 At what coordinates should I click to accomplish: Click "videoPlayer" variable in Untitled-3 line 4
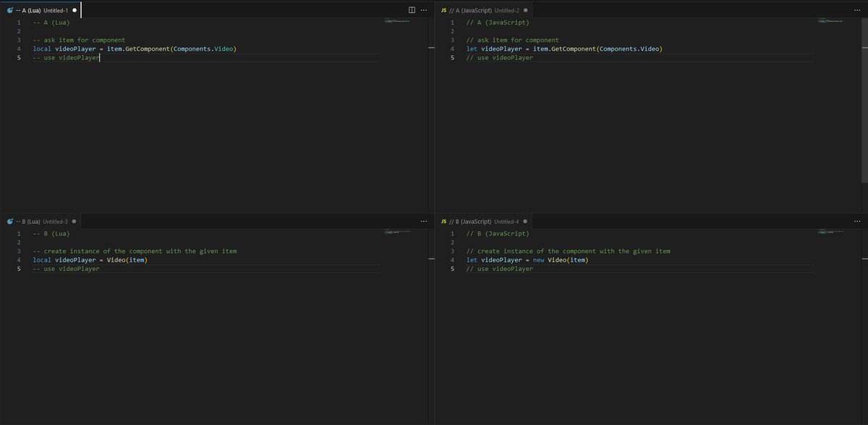[75, 259]
